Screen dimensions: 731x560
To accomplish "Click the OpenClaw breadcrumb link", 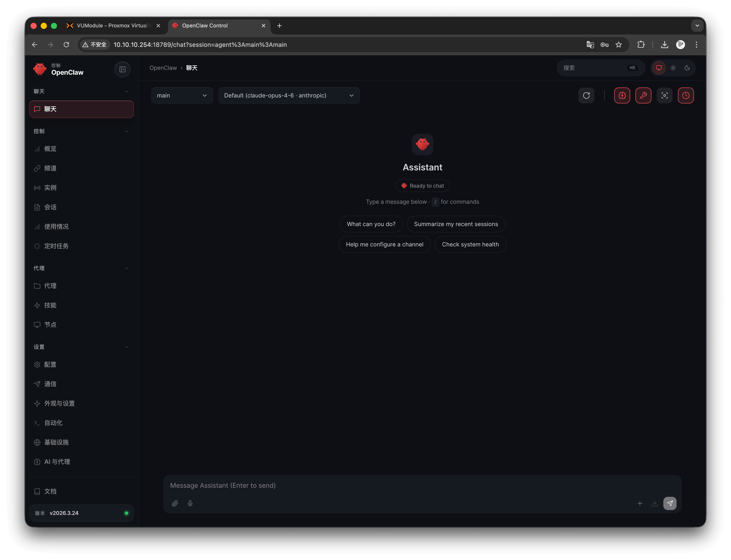I will click(x=163, y=68).
